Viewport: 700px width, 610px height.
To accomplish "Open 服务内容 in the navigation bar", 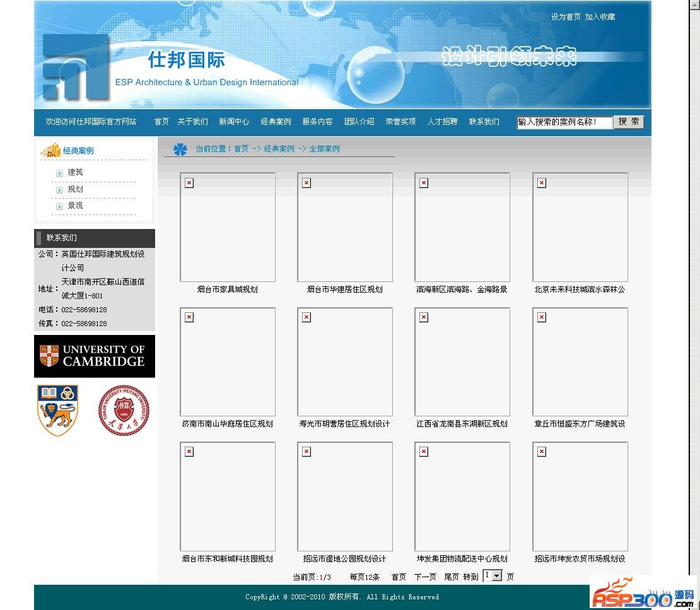I will tap(317, 122).
